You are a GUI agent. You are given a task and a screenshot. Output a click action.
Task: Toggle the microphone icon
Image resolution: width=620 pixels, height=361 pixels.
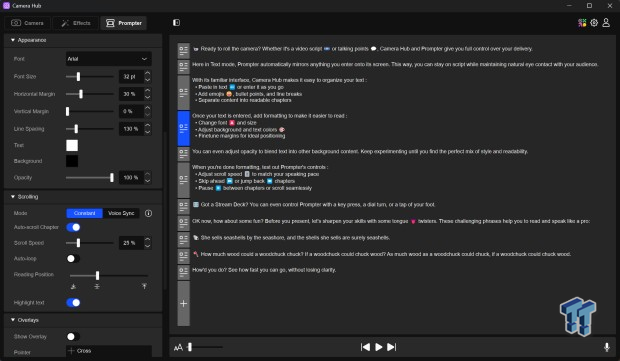(x=607, y=347)
